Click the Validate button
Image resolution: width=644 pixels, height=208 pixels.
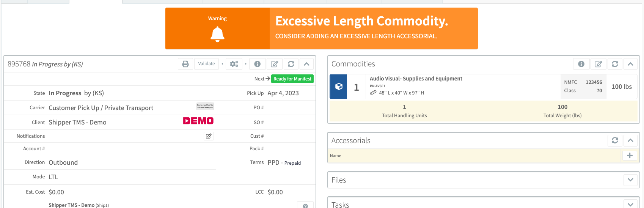tap(206, 64)
